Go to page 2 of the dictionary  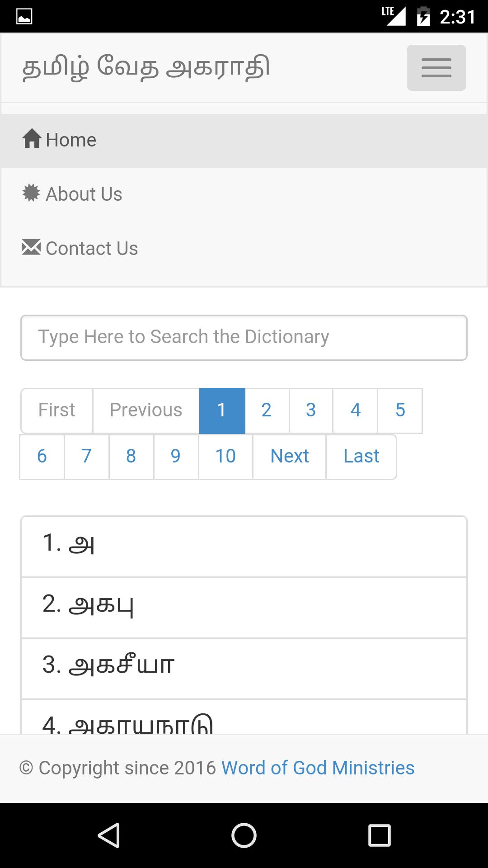click(x=267, y=410)
